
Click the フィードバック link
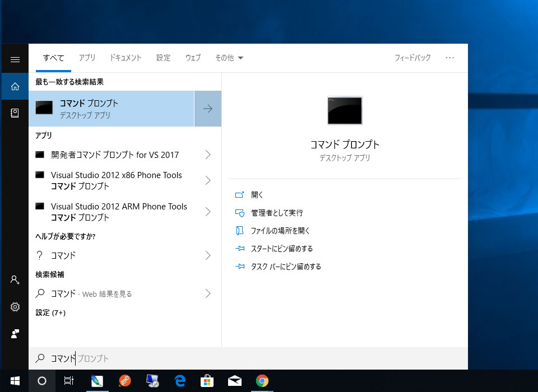pyautogui.click(x=412, y=58)
